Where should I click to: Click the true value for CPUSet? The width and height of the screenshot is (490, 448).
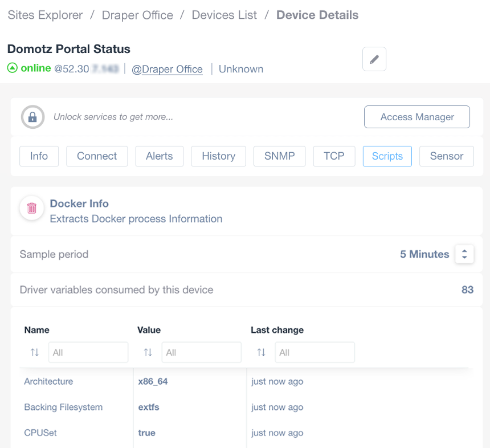(x=147, y=433)
